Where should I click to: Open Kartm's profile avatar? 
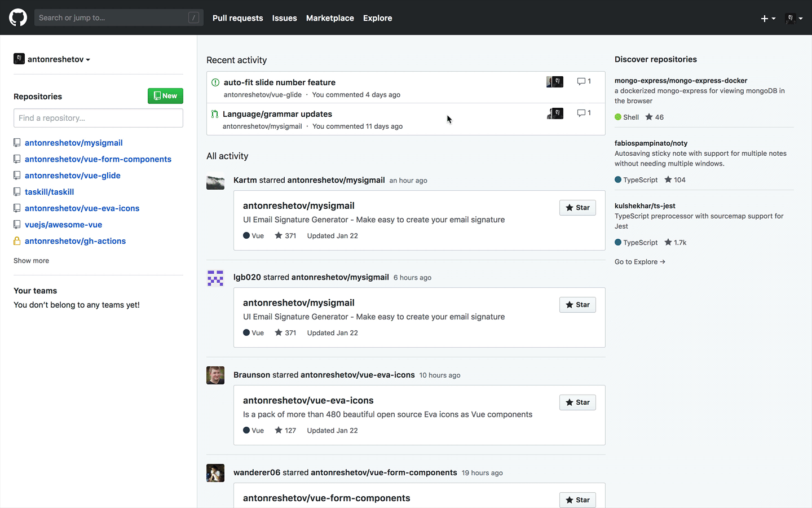pos(215,181)
